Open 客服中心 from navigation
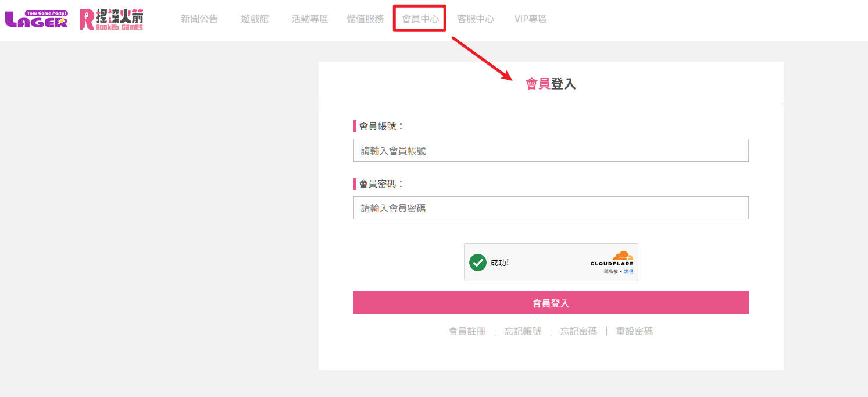The height and width of the screenshot is (397, 868). pos(476,19)
